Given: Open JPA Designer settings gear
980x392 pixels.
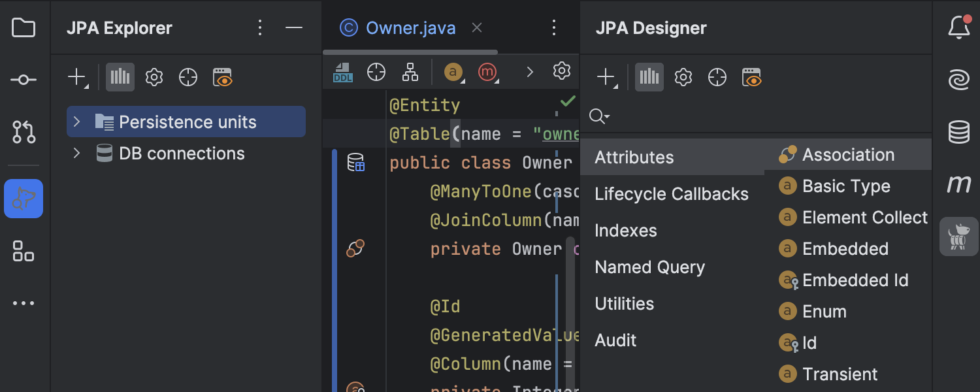Looking at the screenshot, I should 683,77.
